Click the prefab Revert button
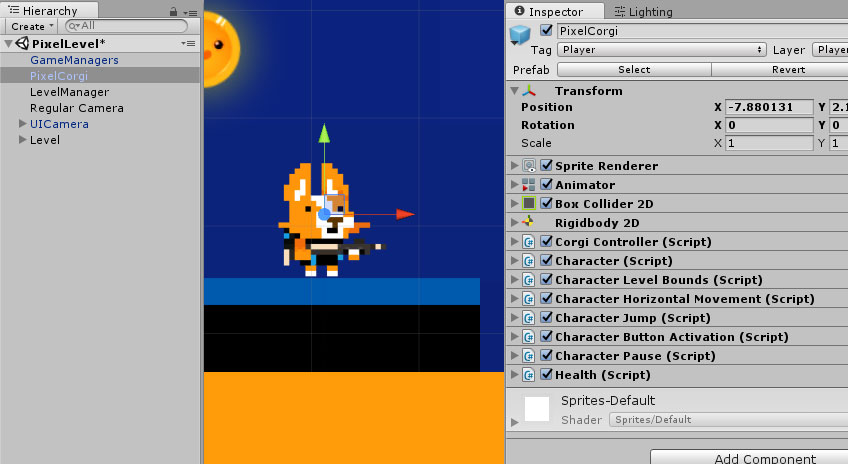The width and height of the screenshot is (848, 464). point(789,70)
